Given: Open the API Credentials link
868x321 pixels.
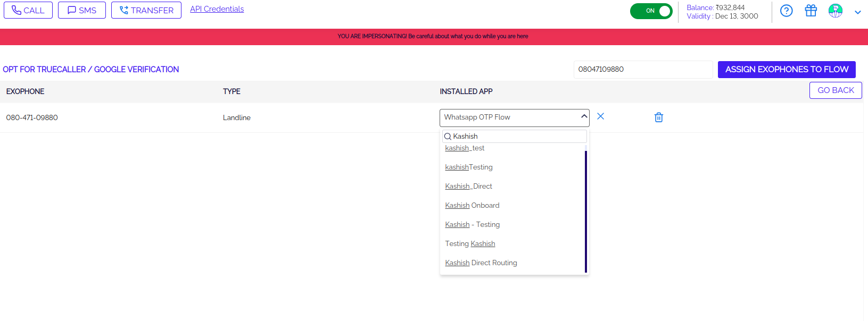Looking at the screenshot, I should click(x=217, y=9).
